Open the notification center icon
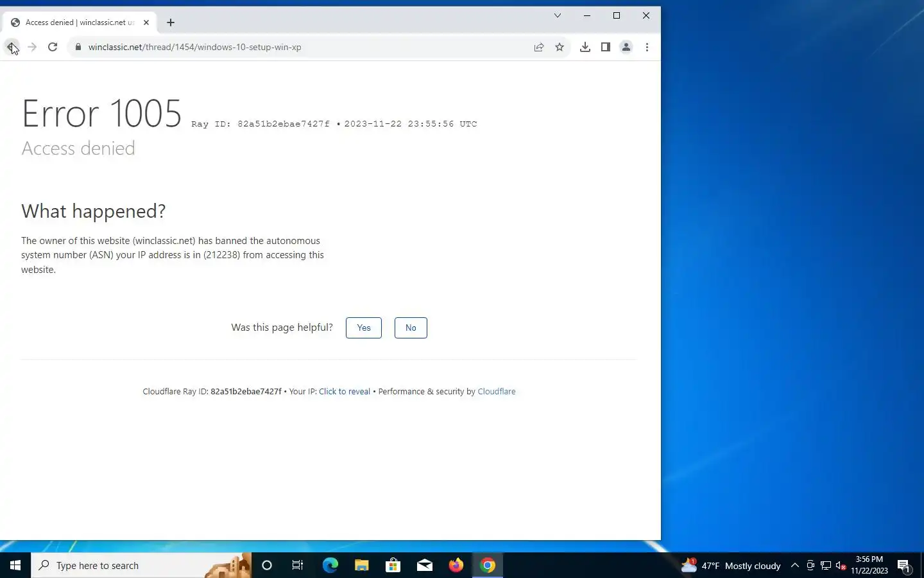 [904, 565]
